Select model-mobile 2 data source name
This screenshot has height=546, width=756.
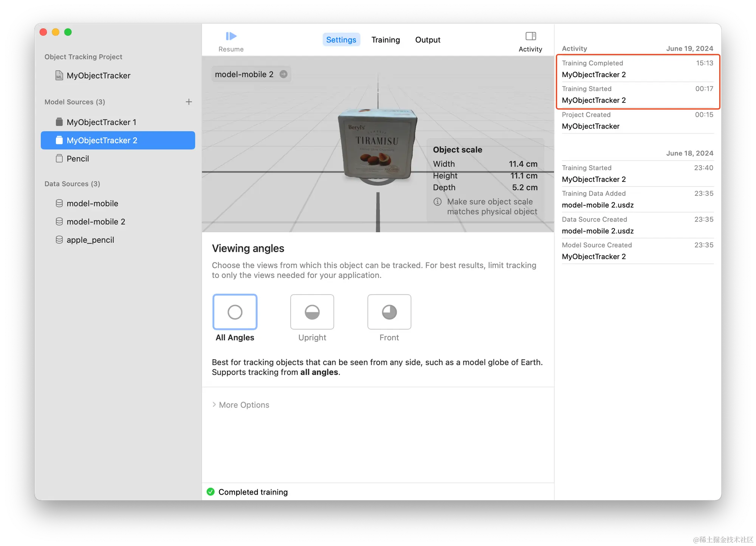pos(96,222)
